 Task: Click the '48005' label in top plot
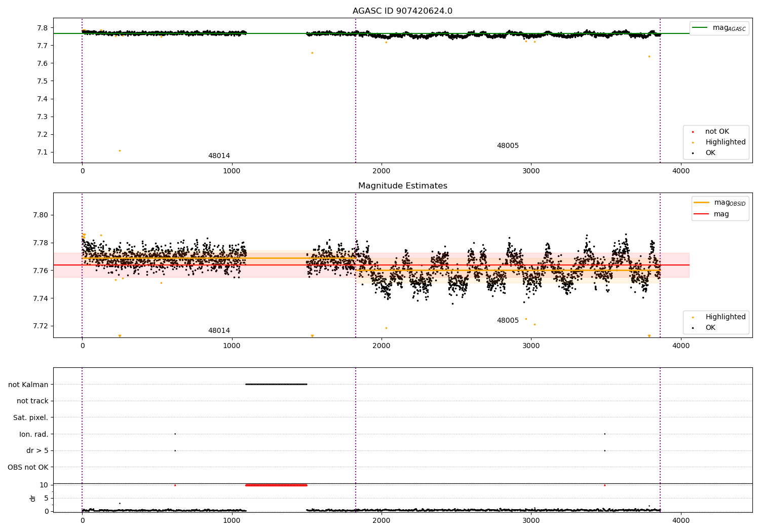point(508,146)
